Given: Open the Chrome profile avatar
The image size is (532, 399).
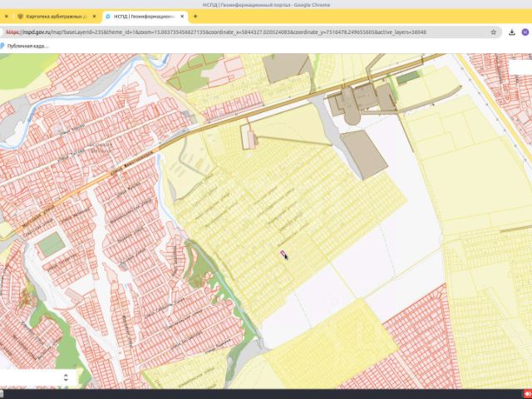Looking at the screenshot, I should [525, 32].
